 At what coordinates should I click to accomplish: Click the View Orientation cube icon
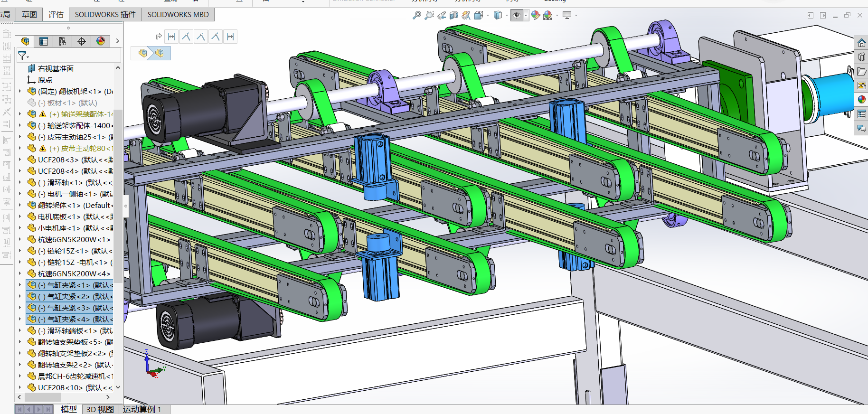pyautogui.click(x=479, y=15)
